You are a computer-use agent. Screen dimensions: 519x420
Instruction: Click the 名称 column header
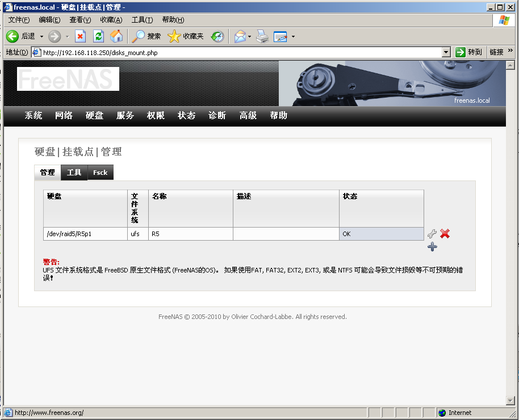191,208
